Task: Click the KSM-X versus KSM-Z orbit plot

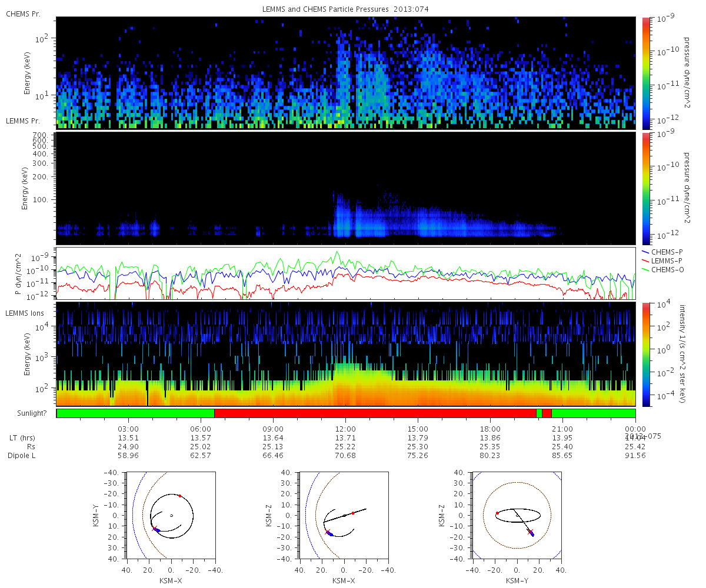Action: coord(344,515)
